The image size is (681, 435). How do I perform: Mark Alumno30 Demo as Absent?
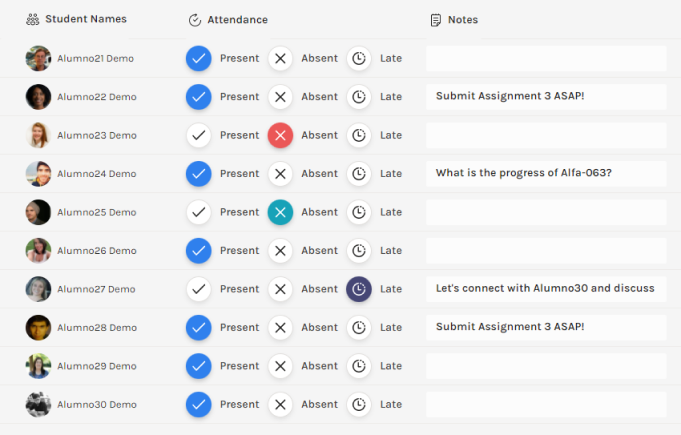coord(281,405)
